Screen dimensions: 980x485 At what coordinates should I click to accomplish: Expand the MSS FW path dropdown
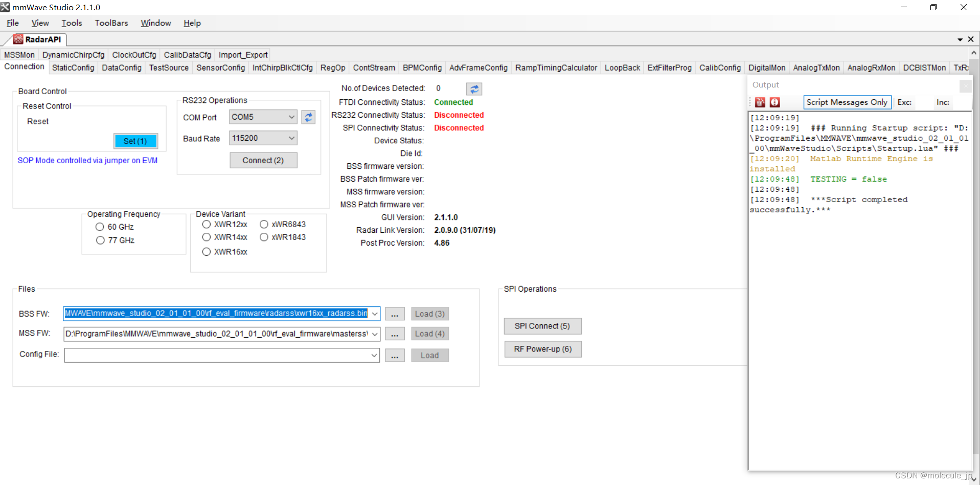375,334
